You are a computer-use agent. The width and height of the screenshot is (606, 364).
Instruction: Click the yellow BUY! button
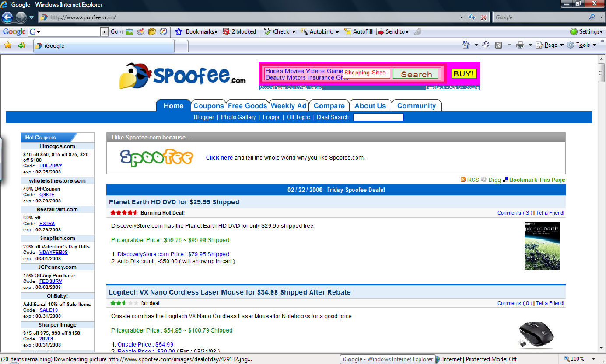(464, 74)
